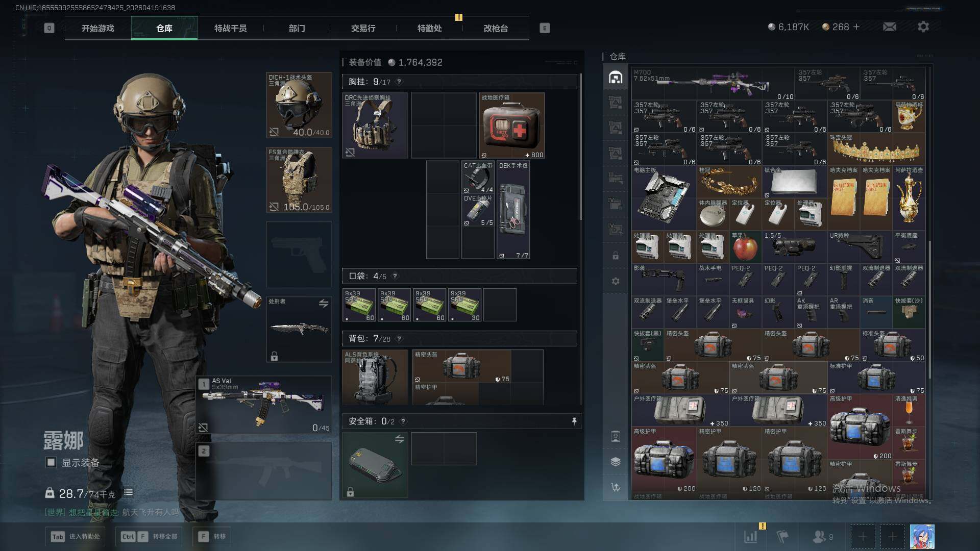Open the statistics bar chart icon

click(x=751, y=536)
